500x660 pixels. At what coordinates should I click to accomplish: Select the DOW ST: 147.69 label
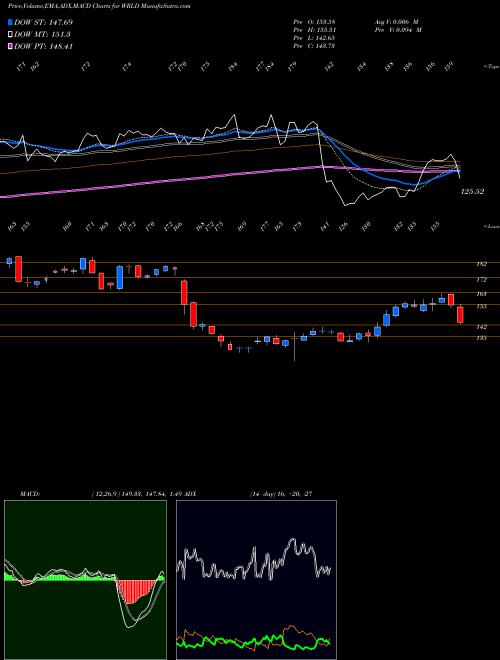tap(43, 22)
